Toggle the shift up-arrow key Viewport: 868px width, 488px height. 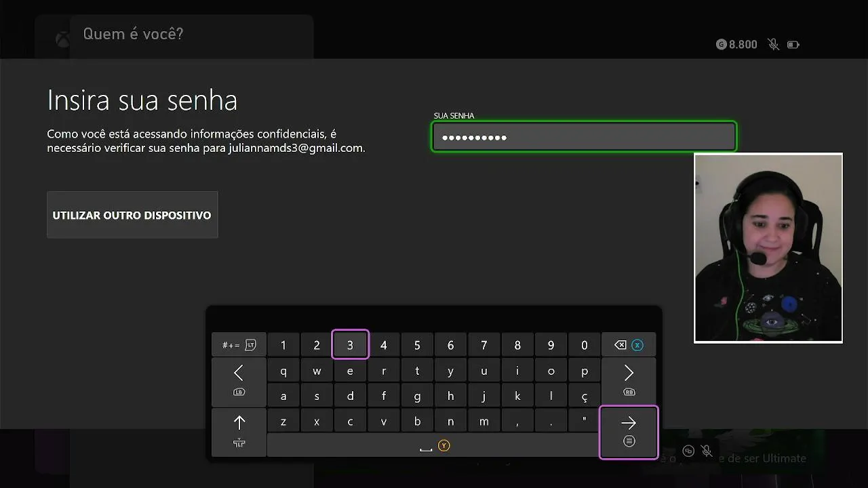click(239, 431)
